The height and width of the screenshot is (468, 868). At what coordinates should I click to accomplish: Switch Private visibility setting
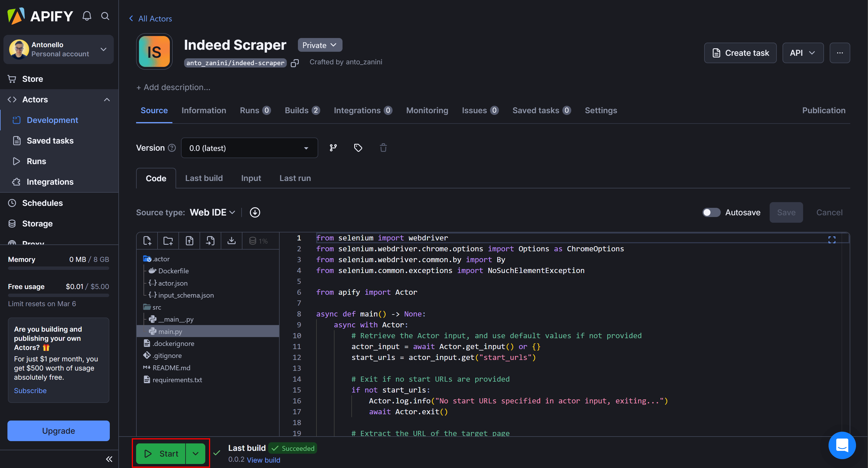coord(319,45)
